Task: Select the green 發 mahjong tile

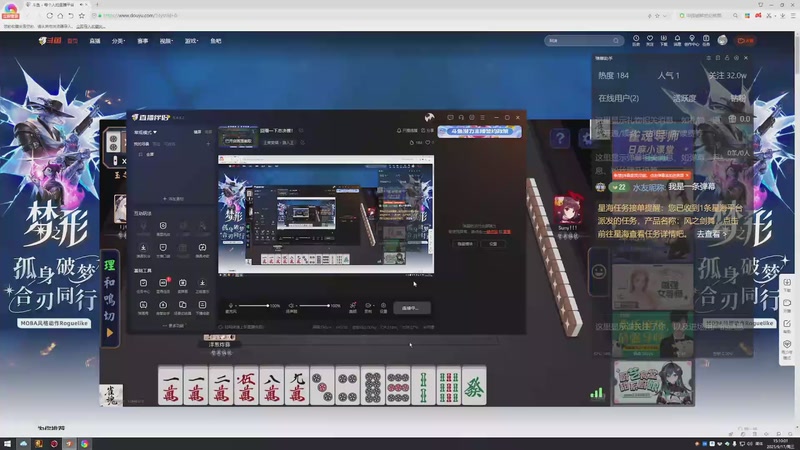Action: [474, 386]
